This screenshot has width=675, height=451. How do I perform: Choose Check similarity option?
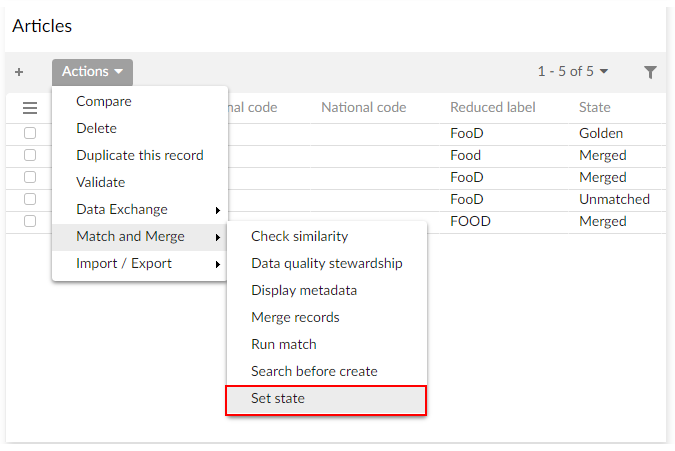pos(299,237)
